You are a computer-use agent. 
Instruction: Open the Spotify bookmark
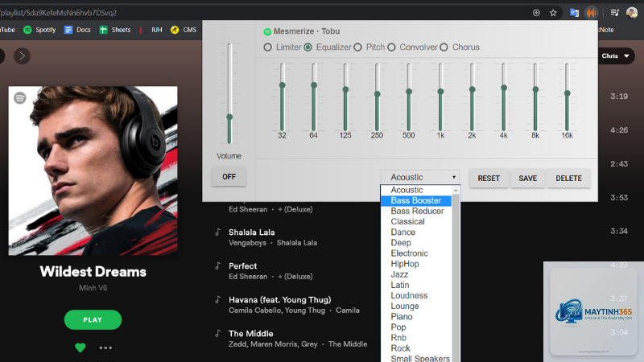pyautogui.click(x=39, y=30)
